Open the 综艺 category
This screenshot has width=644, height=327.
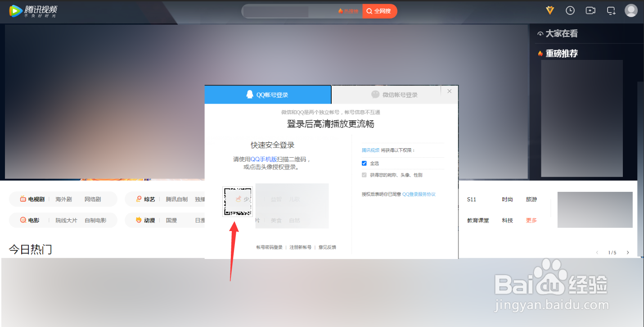[145, 199]
